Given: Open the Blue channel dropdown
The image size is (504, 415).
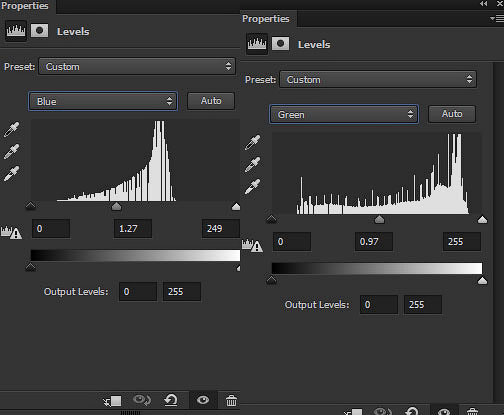Looking at the screenshot, I should [x=103, y=101].
